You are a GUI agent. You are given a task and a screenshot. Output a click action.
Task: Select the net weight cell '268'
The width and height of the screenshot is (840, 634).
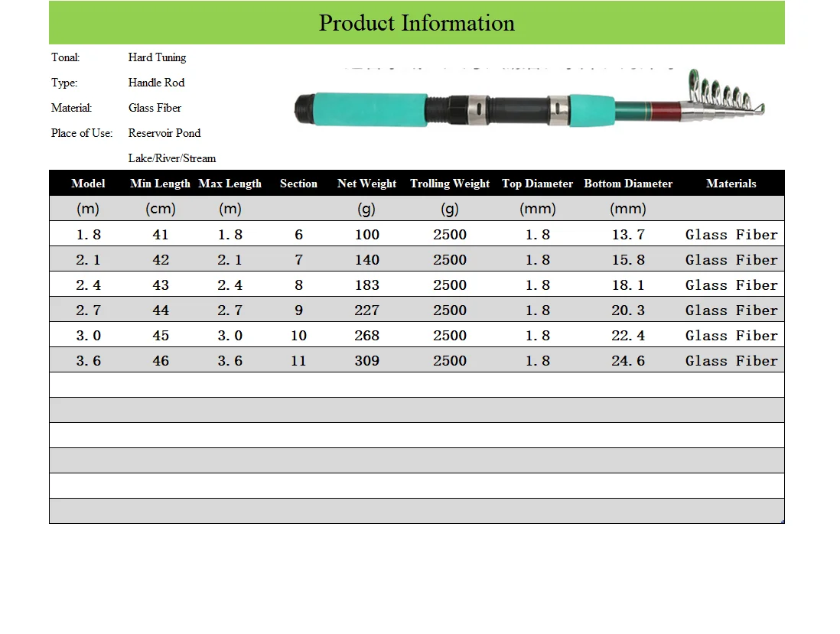point(367,335)
